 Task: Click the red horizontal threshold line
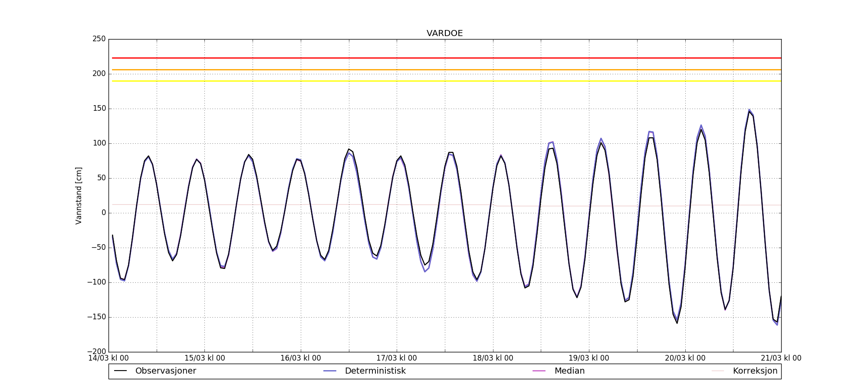(444, 58)
